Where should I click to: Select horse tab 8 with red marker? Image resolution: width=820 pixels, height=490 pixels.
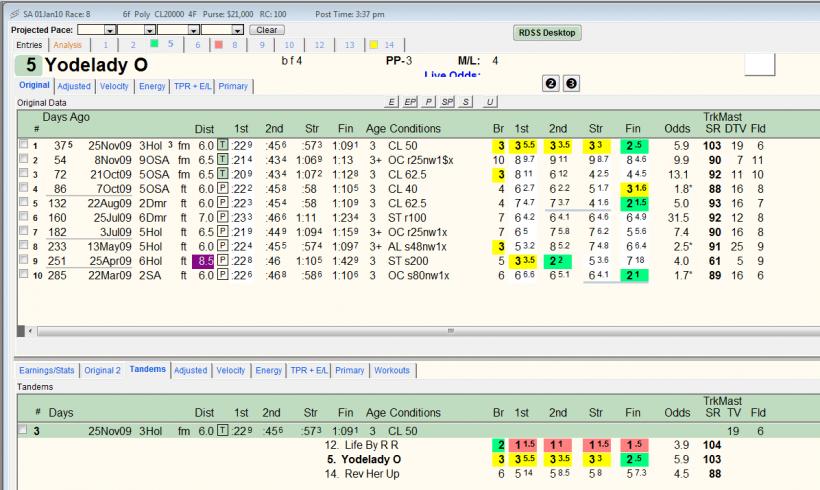228,45
